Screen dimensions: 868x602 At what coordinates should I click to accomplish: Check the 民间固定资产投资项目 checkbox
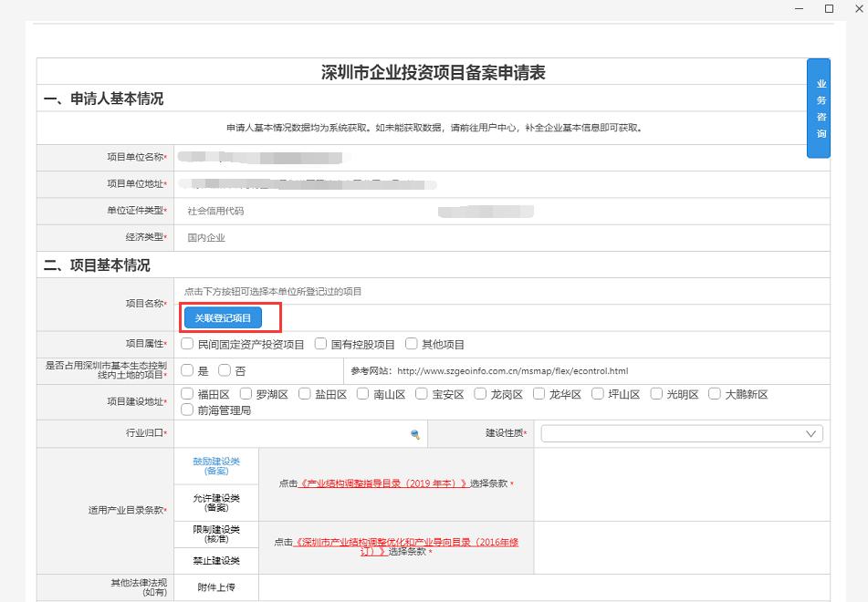pos(187,344)
